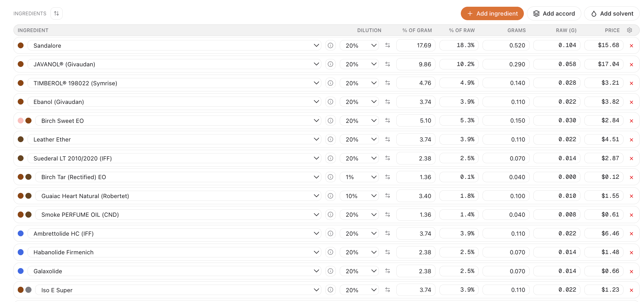Delete the Leather Ether ingredient row

[x=631, y=140]
